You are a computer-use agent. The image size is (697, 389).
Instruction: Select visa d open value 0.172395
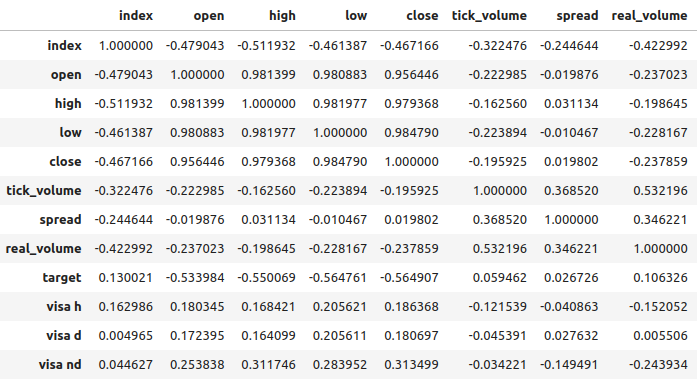coord(197,335)
